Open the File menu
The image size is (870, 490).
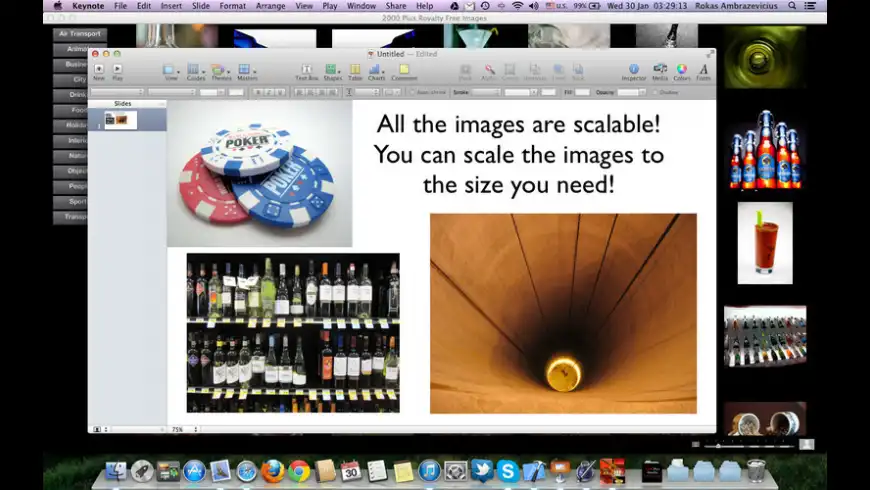click(120, 6)
